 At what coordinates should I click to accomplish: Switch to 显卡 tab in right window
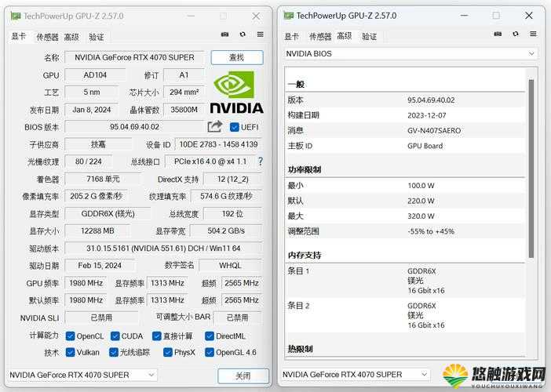pos(291,36)
